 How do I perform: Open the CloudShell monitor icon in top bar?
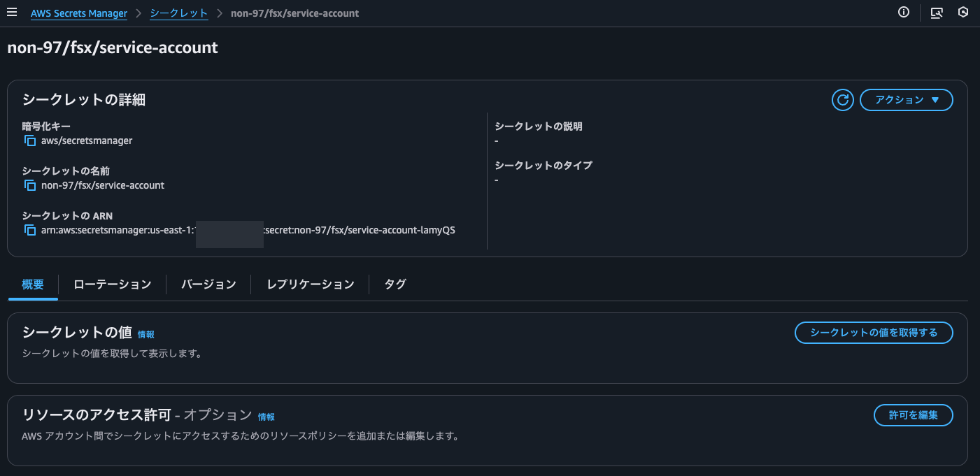[x=937, y=13]
